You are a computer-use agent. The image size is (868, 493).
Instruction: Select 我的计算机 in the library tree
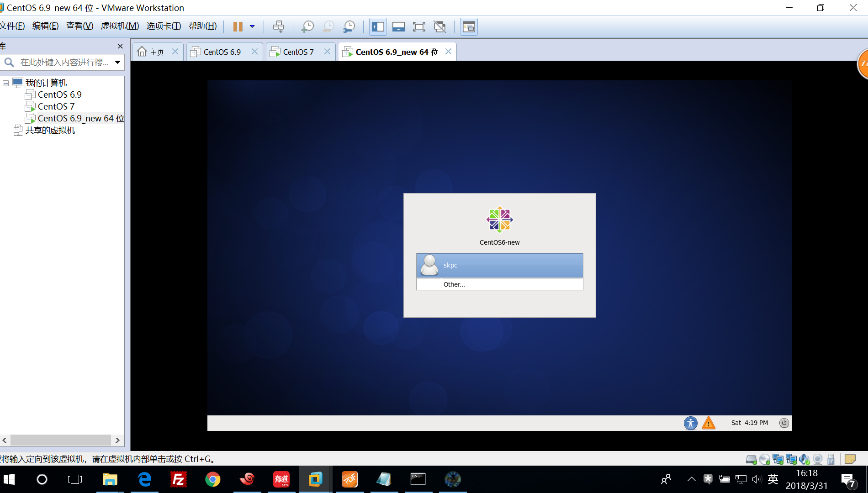pos(46,83)
